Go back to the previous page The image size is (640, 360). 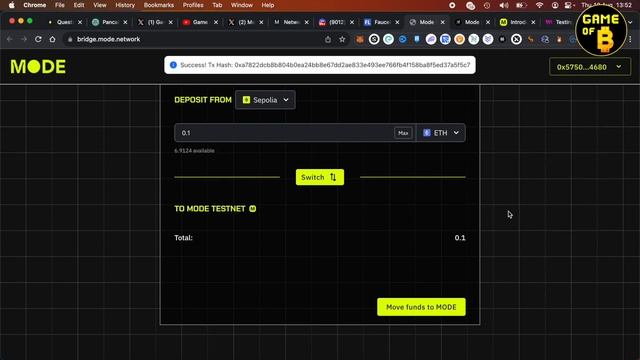9,39
